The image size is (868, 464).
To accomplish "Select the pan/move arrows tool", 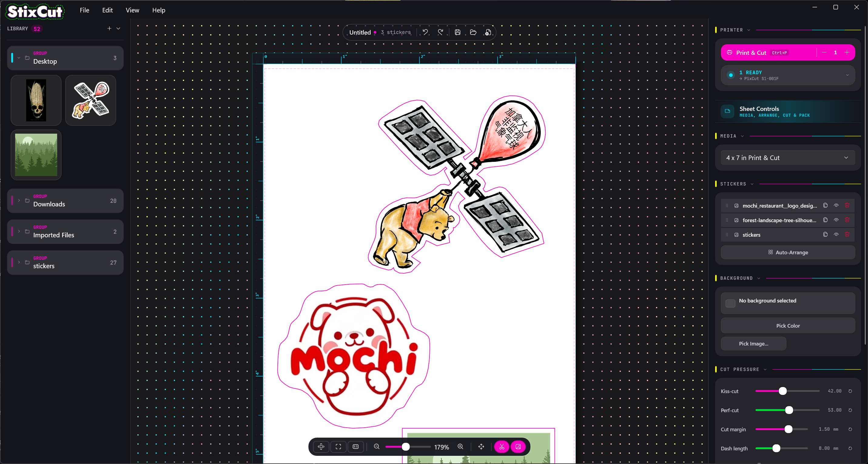I will click(x=481, y=446).
